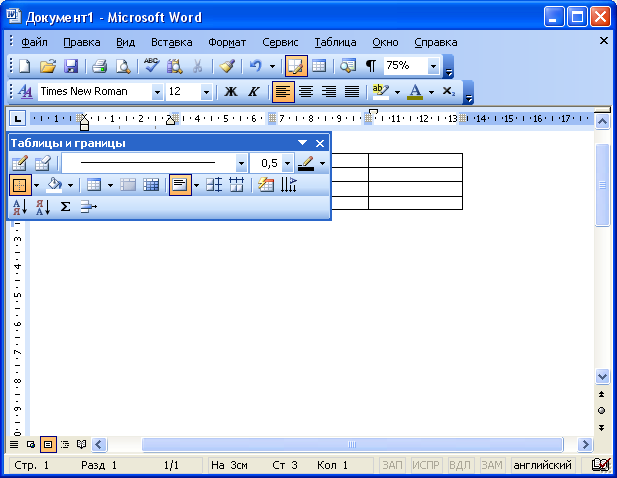Close the Таблицы и границы toolbar

[320, 144]
